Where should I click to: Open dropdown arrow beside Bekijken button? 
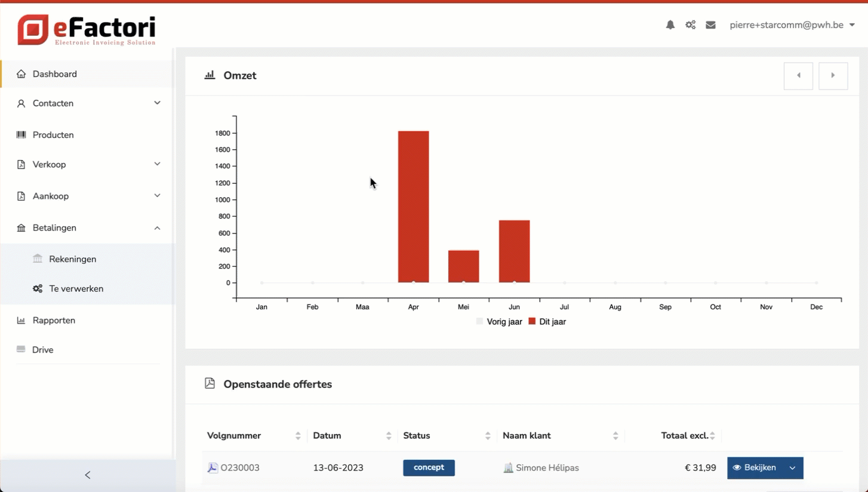coord(792,468)
